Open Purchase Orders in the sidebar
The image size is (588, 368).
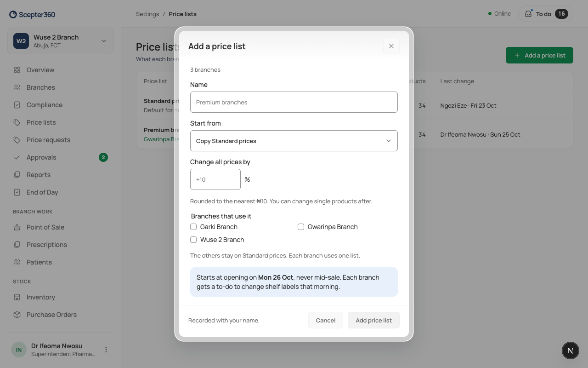tap(60, 315)
